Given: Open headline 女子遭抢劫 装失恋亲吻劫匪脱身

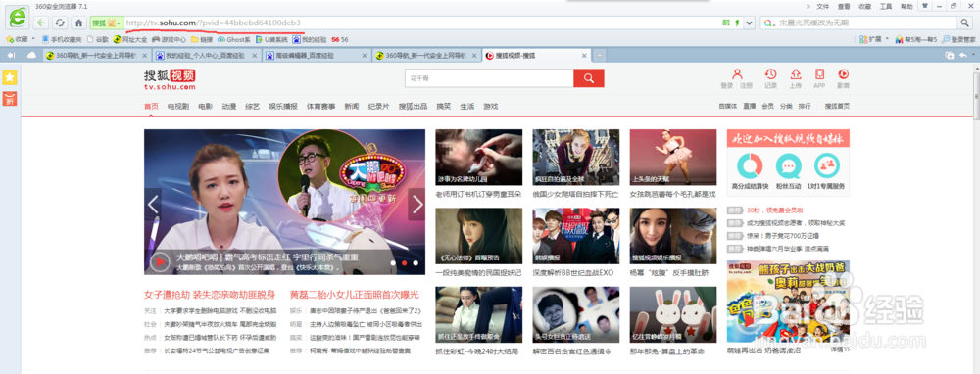Looking at the screenshot, I should coord(210,294).
